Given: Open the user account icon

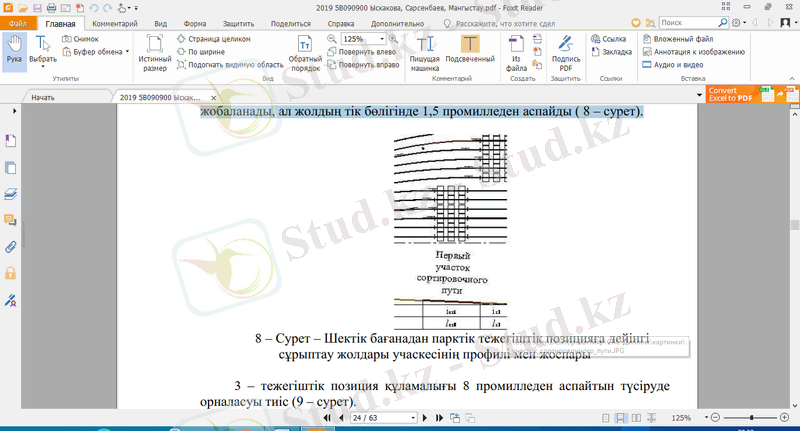Looking at the screenshot, I should coord(785,23).
